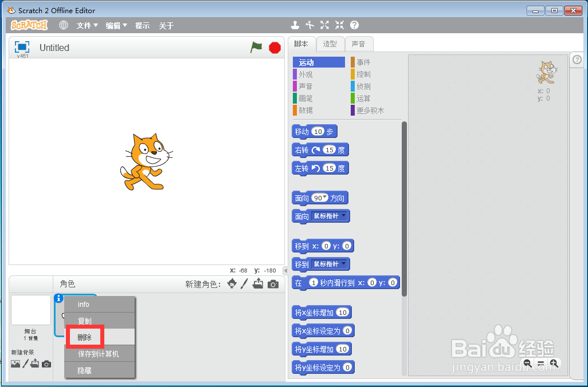Upload backdrop from file
Screen dimensions: 588x387
(x=35, y=364)
